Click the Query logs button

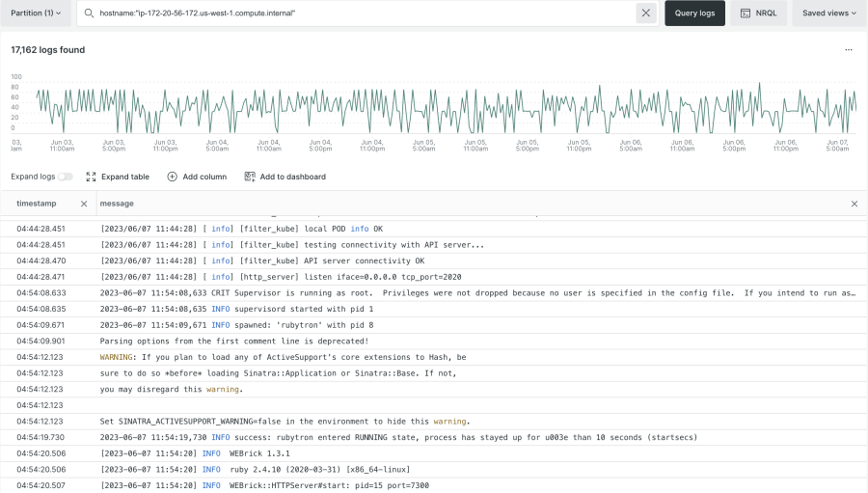(x=694, y=14)
